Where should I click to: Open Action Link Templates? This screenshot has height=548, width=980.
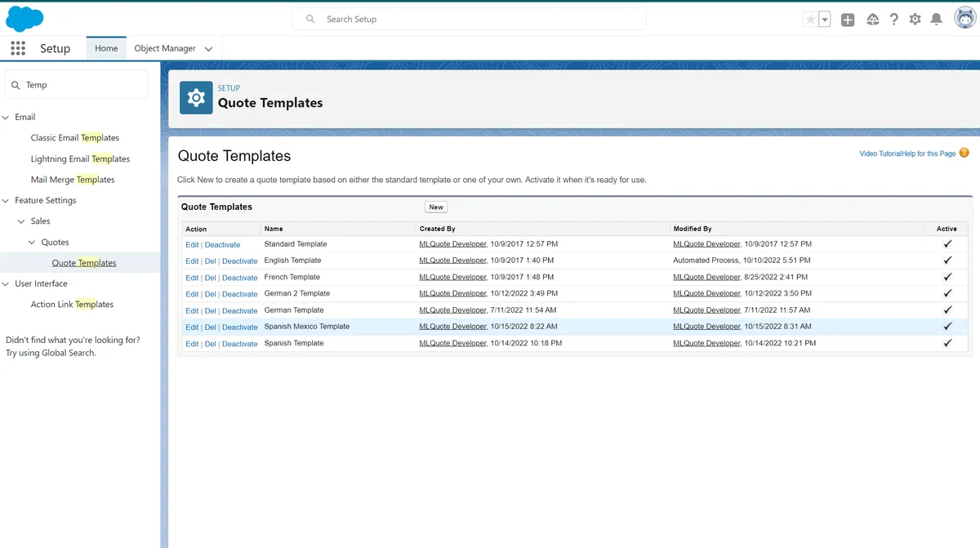(x=72, y=305)
